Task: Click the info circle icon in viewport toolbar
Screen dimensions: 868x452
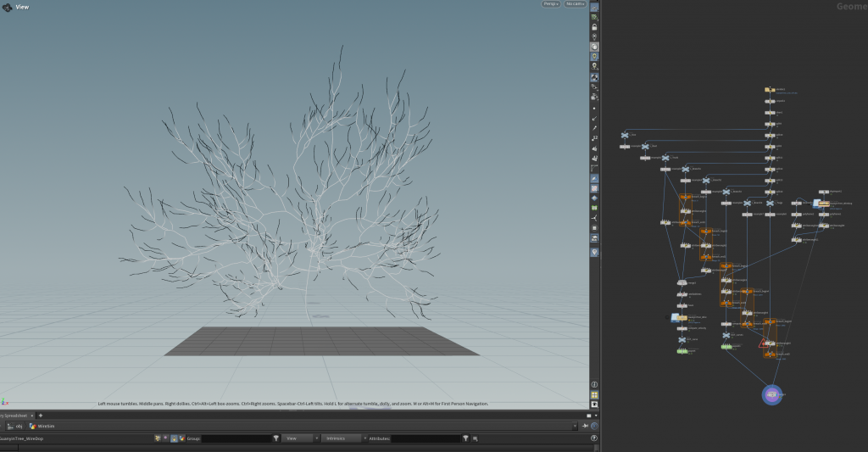Action: [x=594, y=384]
